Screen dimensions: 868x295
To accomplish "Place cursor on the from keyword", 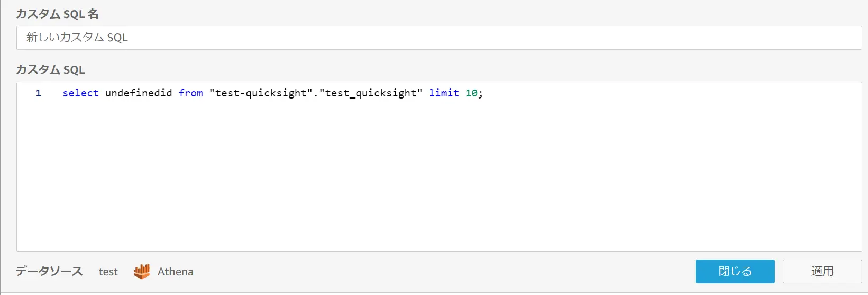I will coord(190,93).
